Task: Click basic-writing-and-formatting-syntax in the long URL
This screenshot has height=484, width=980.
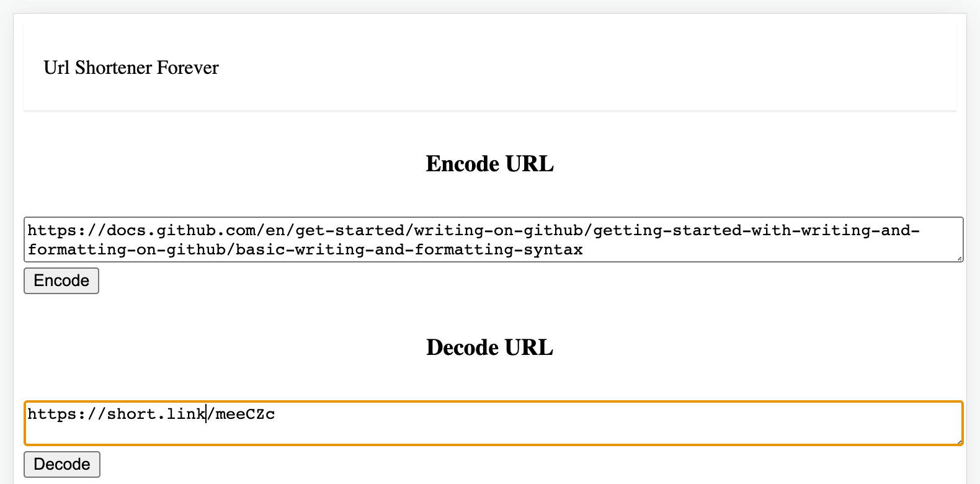Action: (409, 250)
